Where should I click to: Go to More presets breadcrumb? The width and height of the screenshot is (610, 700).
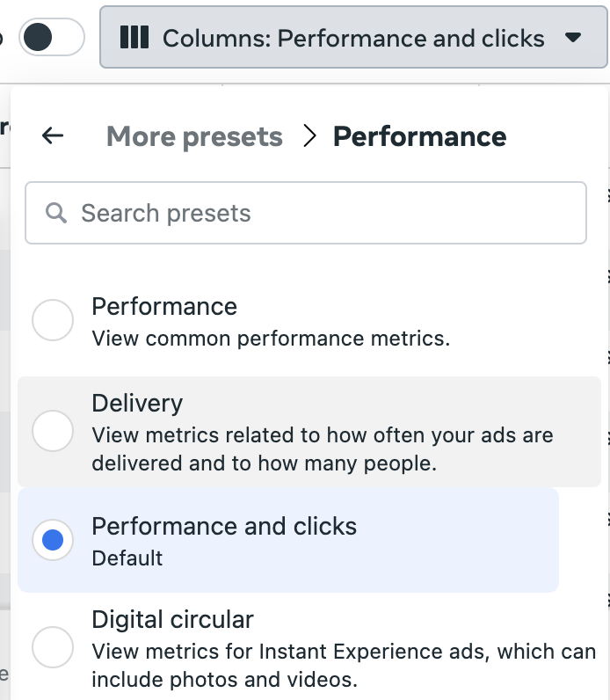[x=194, y=136]
